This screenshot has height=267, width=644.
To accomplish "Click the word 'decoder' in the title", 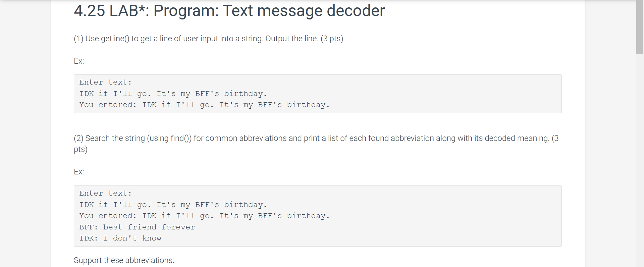I will (x=356, y=11).
